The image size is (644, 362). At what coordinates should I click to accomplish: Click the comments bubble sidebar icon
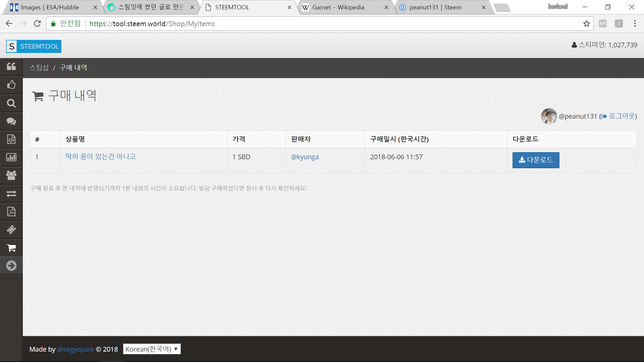11,121
